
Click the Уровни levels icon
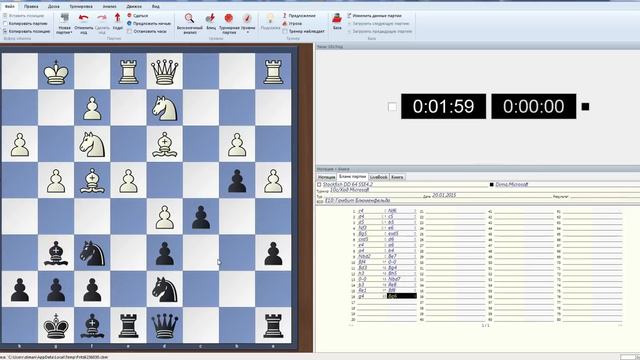247,18
